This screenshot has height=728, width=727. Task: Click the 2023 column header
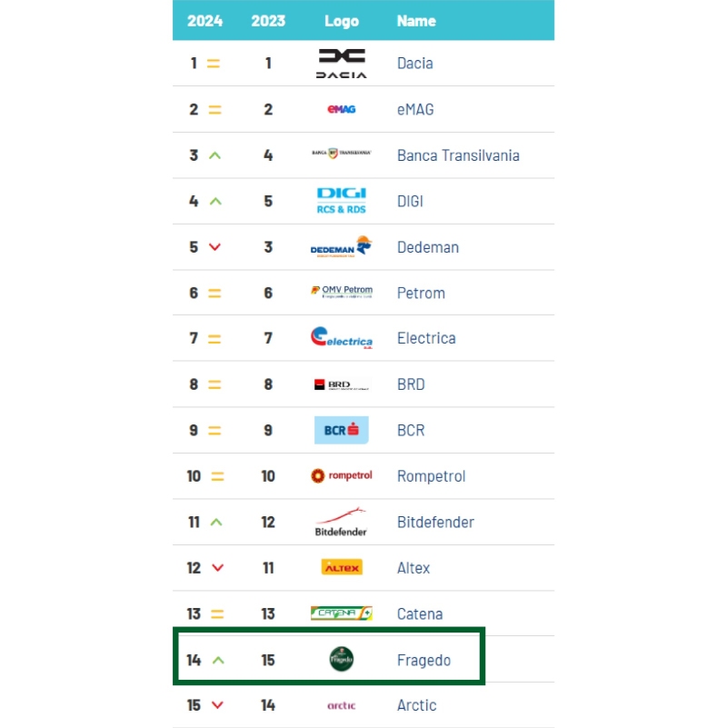268,21
